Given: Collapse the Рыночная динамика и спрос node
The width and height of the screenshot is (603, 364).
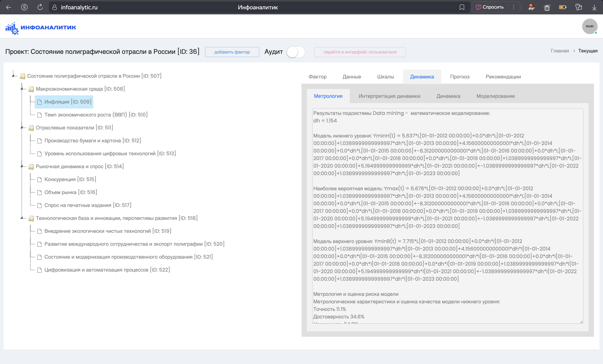Looking at the screenshot, I should pos(22,166).
